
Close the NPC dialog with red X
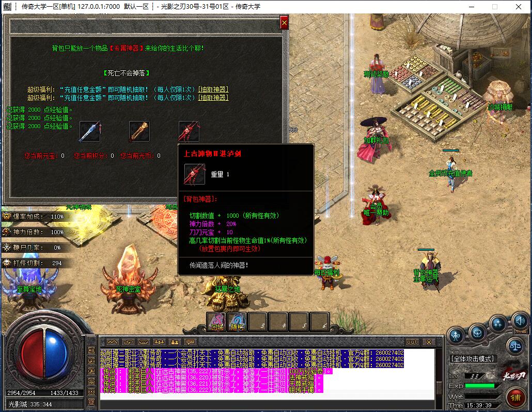(284, 23)
